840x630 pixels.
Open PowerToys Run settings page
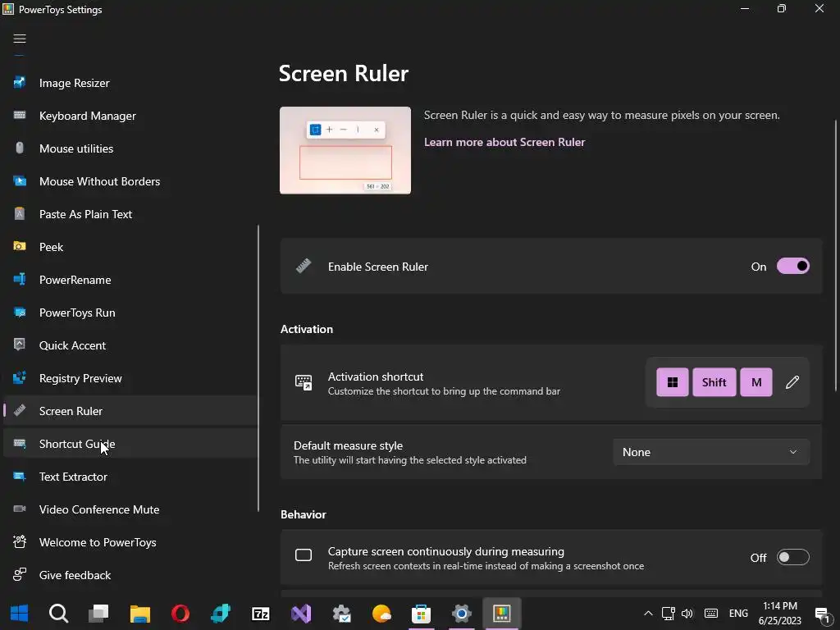(x=130, y=313)
